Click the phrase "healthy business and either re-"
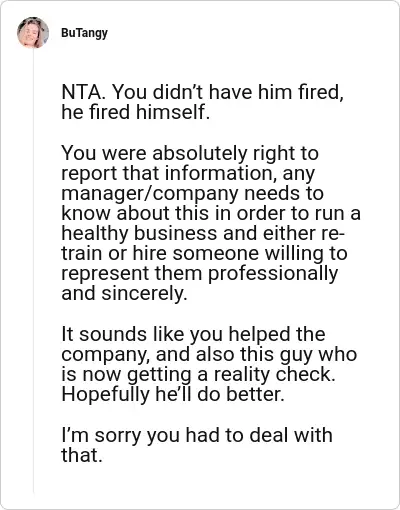This screenshot has height=510, width=400. click(203, 234)
